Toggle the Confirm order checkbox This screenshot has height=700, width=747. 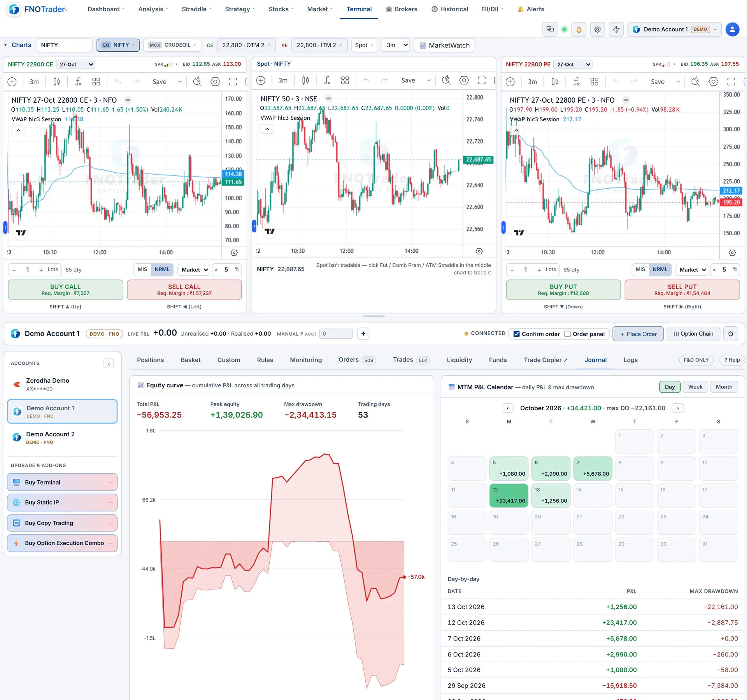pyautogui.click(x=517, y=334)
